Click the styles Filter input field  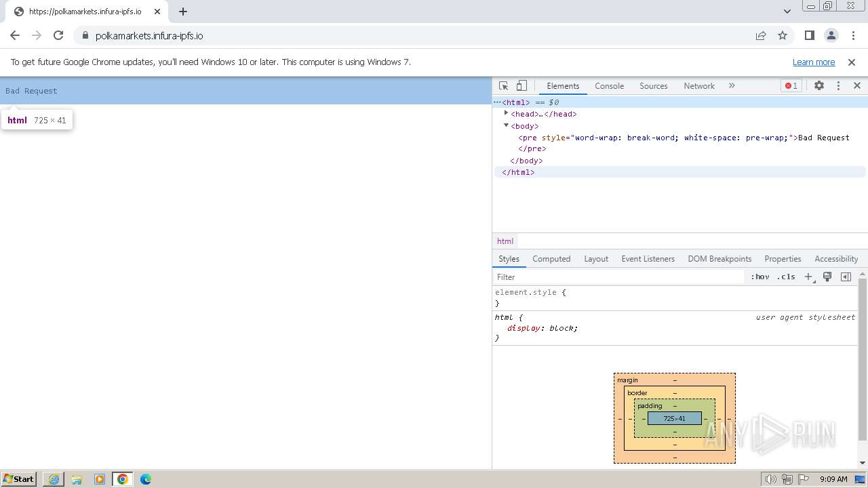click(618, 277)
